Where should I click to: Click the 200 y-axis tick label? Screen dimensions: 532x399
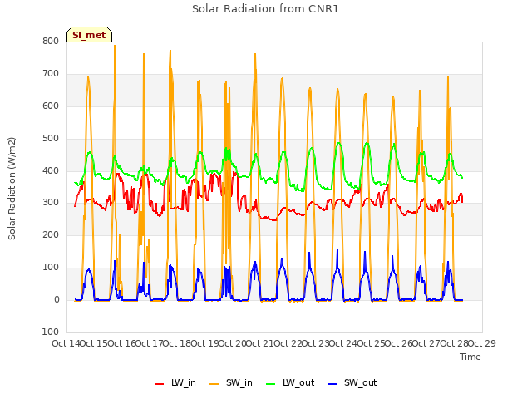coord(51,234)
